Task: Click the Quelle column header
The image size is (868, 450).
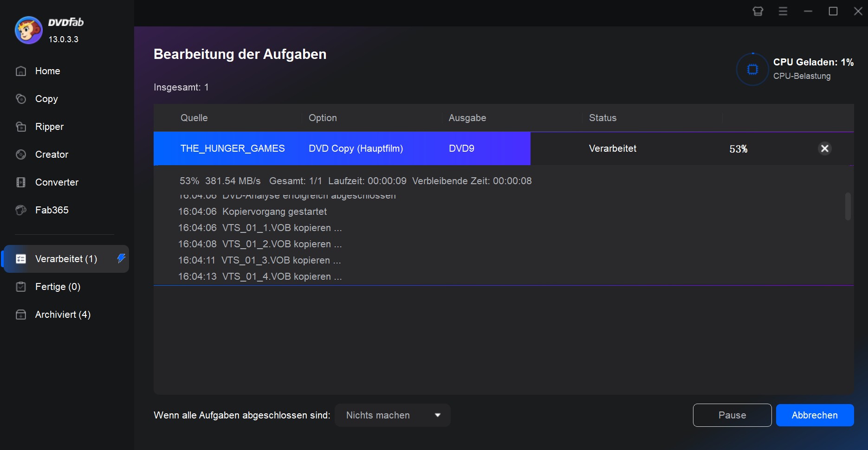Action: coord(194,118)
